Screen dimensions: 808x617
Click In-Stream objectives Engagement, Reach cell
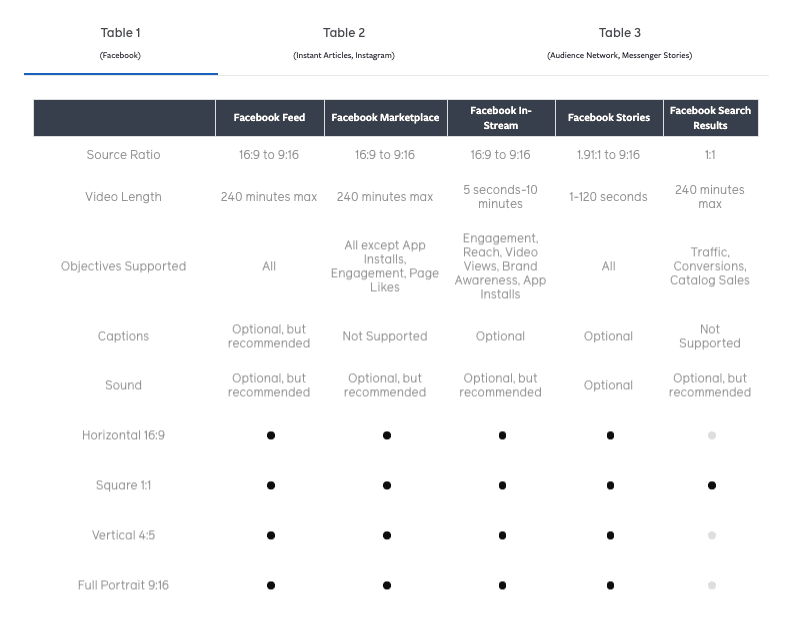coord(500,266)
